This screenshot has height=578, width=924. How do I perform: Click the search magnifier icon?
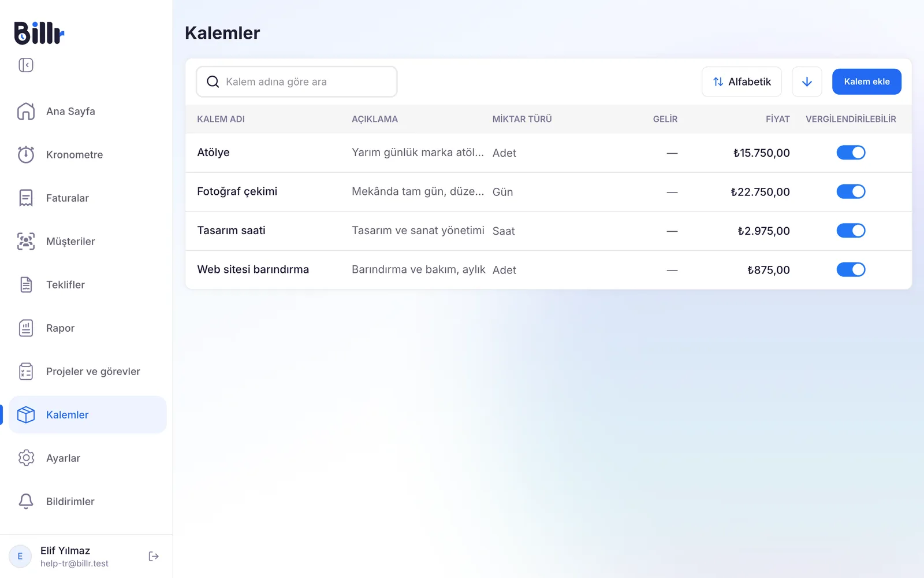coord(213,81)
